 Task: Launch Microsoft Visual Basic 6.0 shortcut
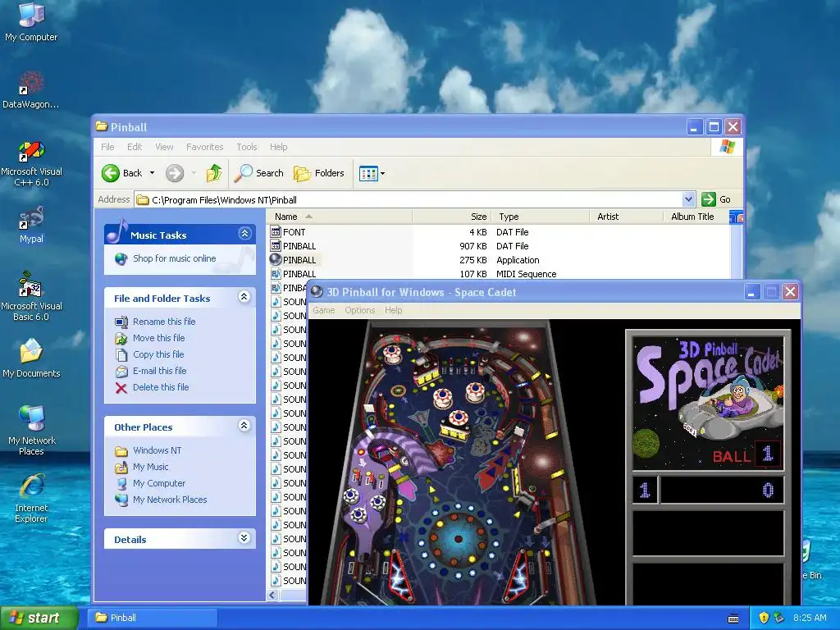click(31, 297)
